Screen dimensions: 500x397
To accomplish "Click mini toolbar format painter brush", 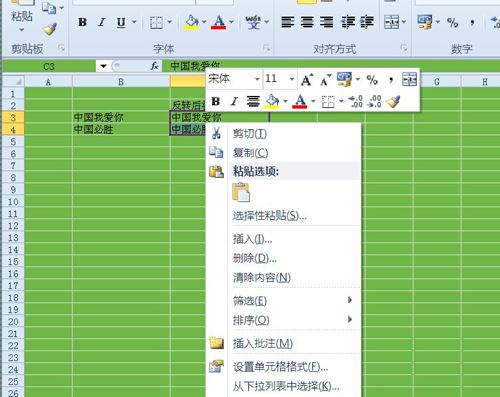I will [393, 101].
